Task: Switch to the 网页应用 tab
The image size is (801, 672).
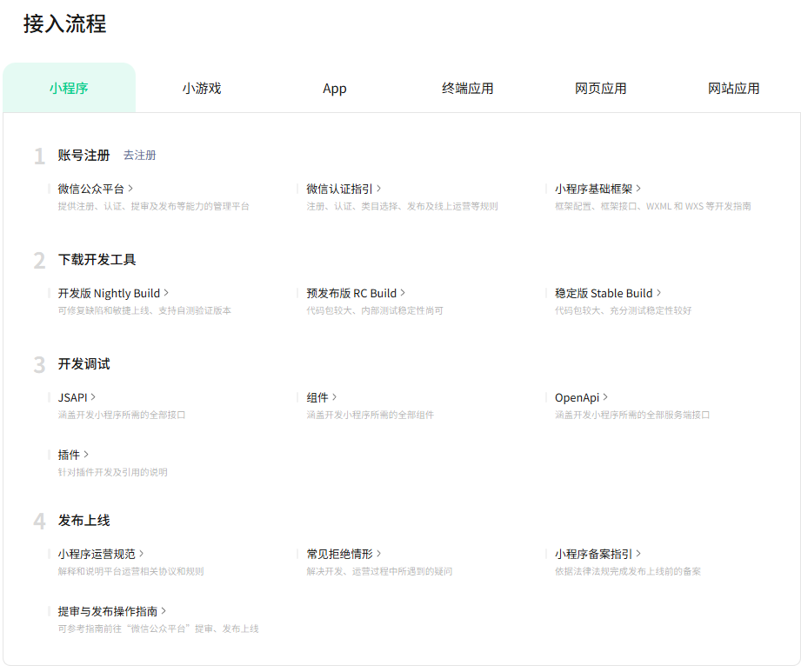Action: tap(601, 88)
